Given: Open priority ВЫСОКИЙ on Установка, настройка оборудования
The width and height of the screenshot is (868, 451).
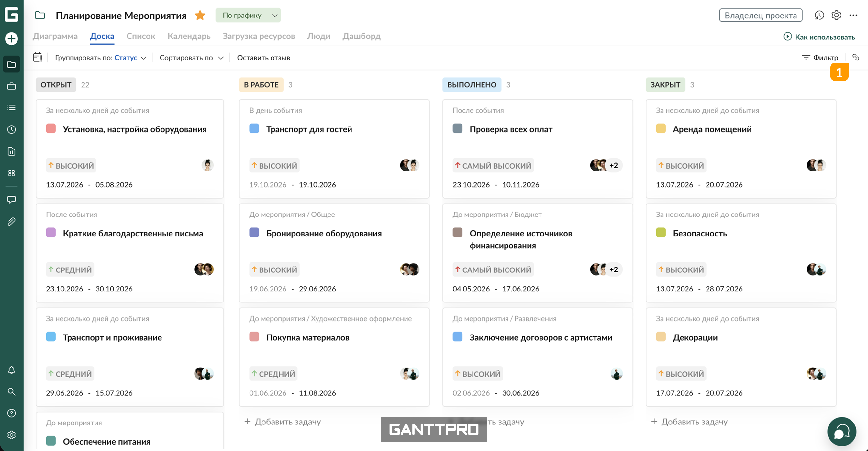Looking at the screenshot, I should pos(71,165).
